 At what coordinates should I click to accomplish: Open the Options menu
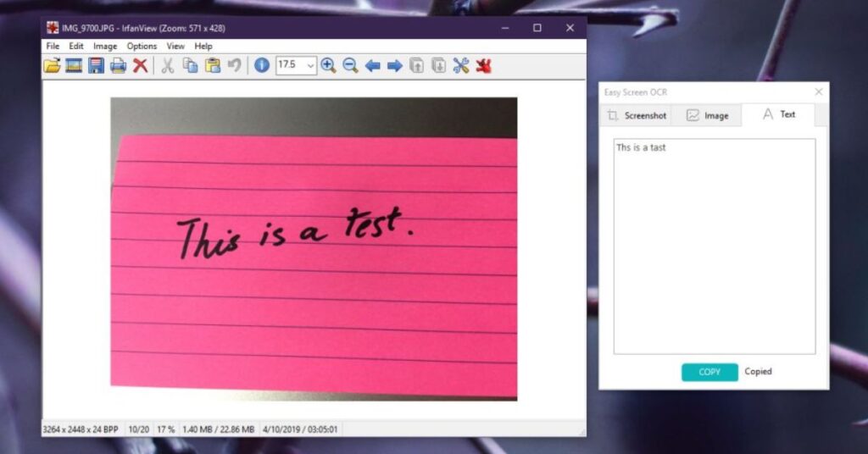142,46
